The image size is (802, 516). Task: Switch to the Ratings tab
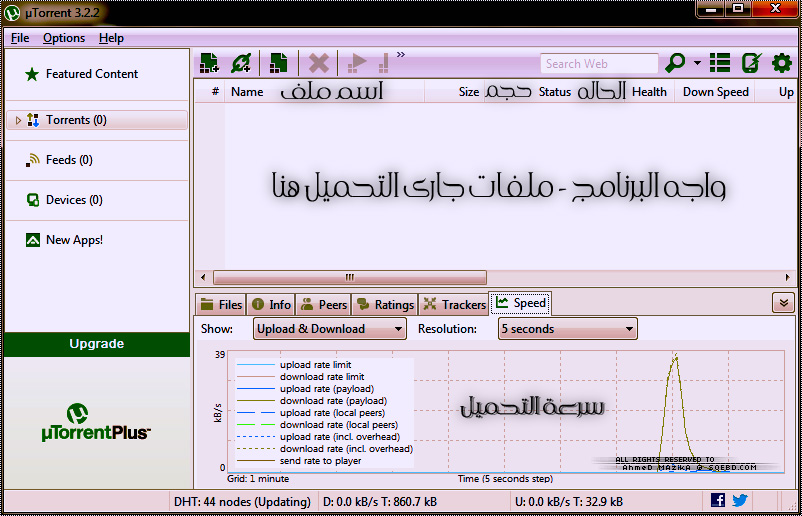385,304
